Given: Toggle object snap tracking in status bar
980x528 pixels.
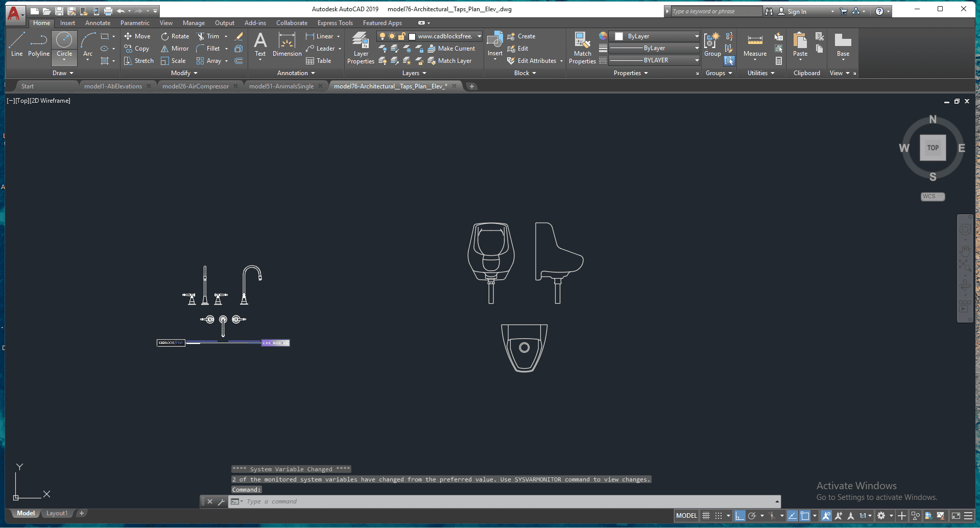Looking at the screenshot, I should click(826, 515).
